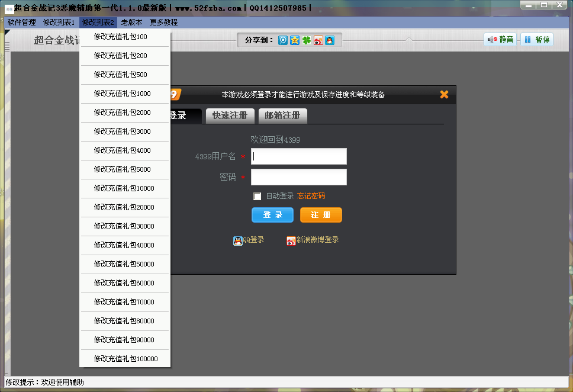This screenshot has width=573, height=392.
Task: Switch to 邮箱注册 tab
Action: pyautogui.click(x=282, y=116)
